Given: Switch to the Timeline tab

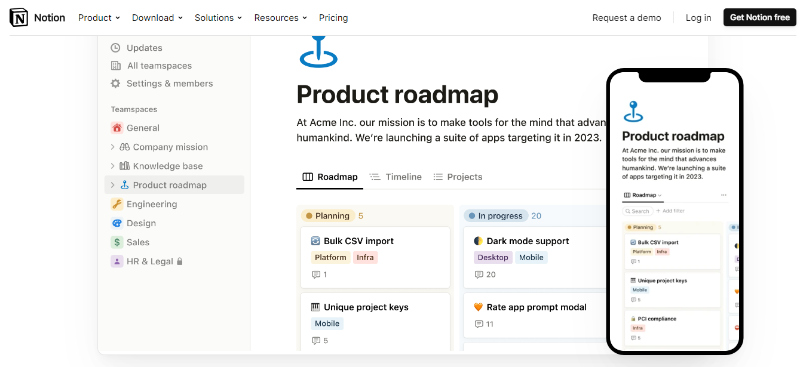Looking at the screenshot, I should coord(396,177).
